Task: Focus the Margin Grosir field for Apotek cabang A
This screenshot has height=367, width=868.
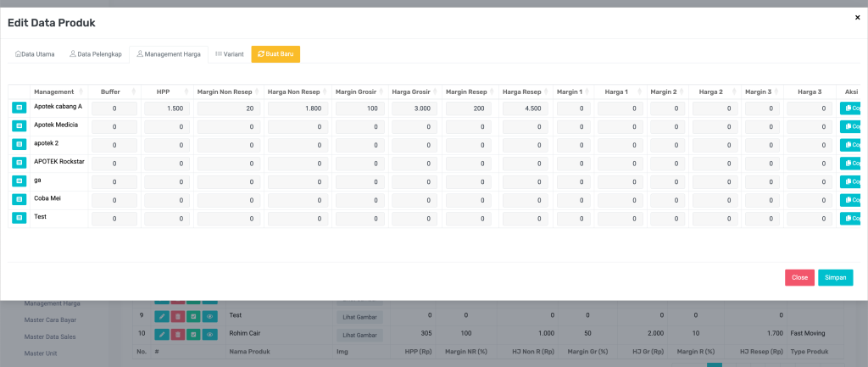Action: pos(359,108)
